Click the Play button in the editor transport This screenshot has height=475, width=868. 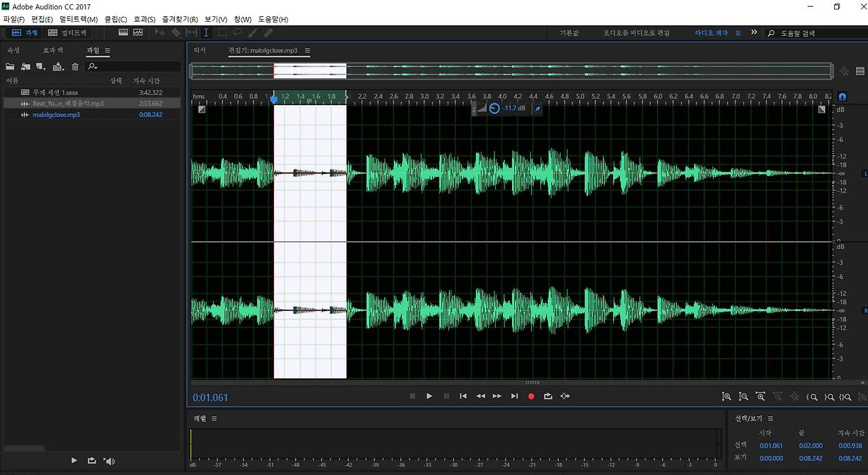pyautogui.click(x=429, y=396)
